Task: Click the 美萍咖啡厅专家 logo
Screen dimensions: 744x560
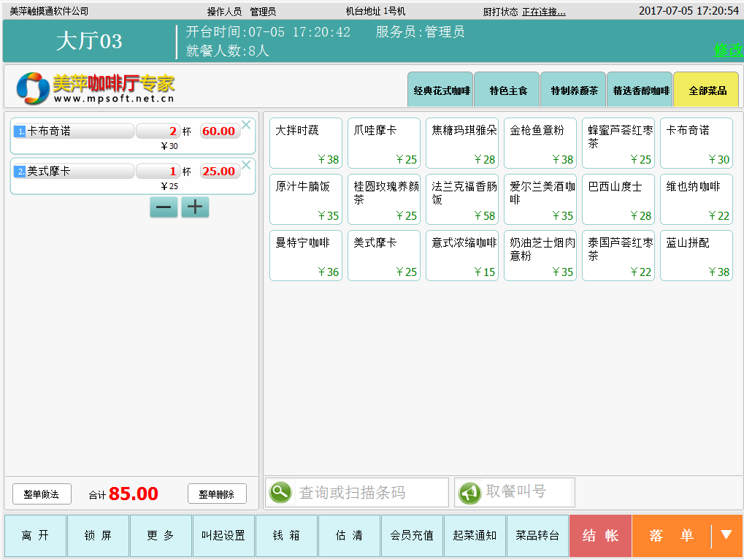Action: coord(96,88)
